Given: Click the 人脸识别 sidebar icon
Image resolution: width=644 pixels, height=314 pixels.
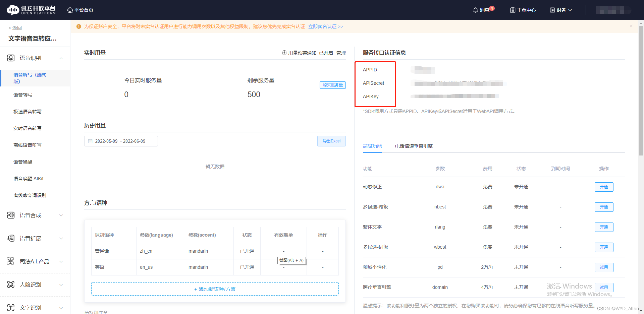Looking at the screenshot, I should 11,285.
